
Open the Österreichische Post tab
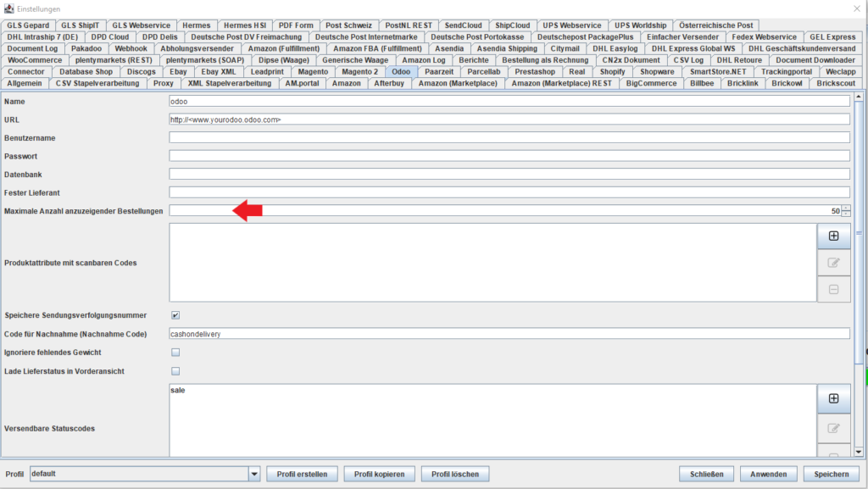click(715, 25)
